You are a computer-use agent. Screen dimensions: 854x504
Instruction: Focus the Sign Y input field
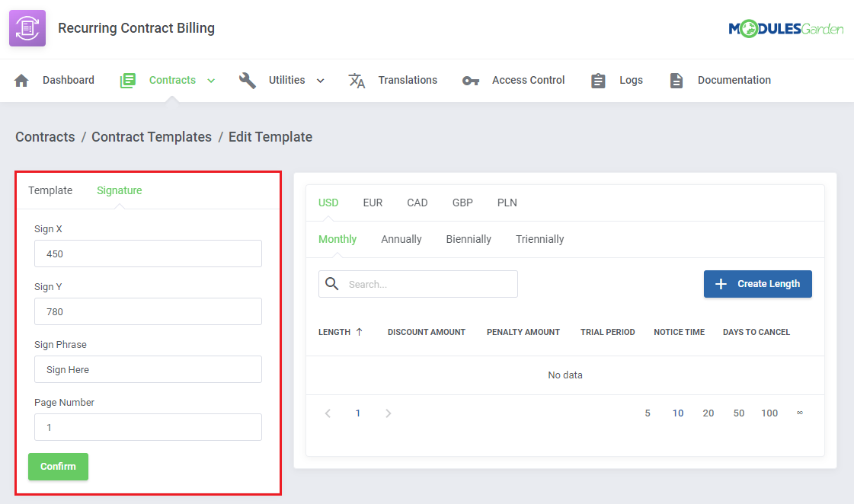(148, 311)
